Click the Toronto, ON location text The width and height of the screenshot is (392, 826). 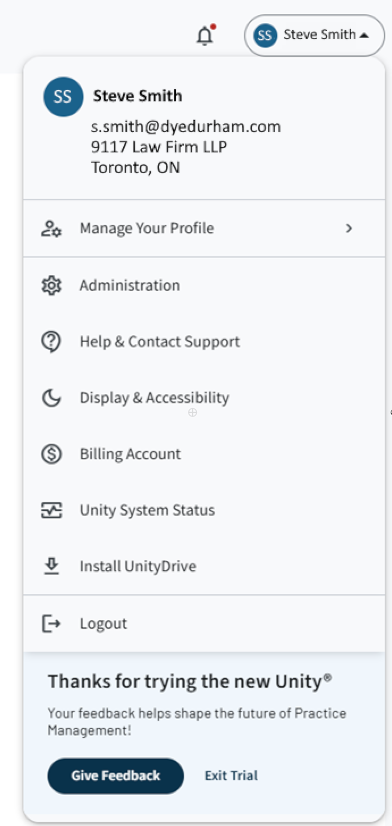pos(135,168)
